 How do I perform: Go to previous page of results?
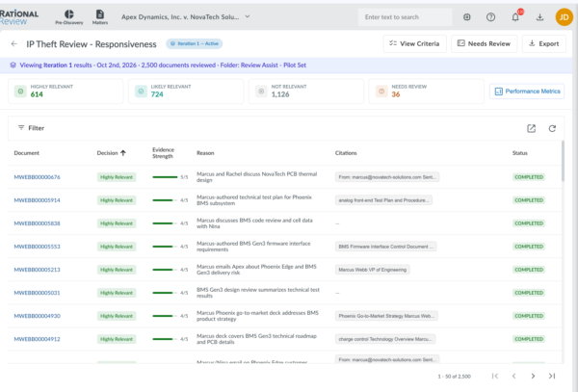513,377
